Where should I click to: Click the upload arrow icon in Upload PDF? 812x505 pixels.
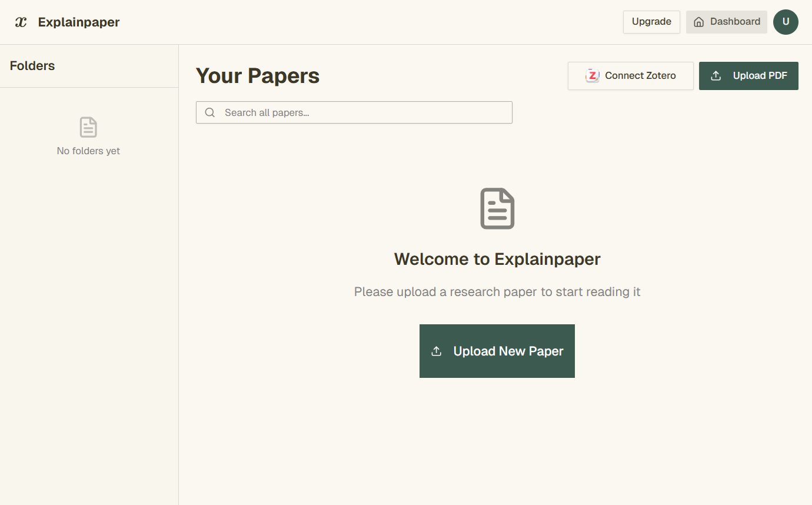click(716, 76)
